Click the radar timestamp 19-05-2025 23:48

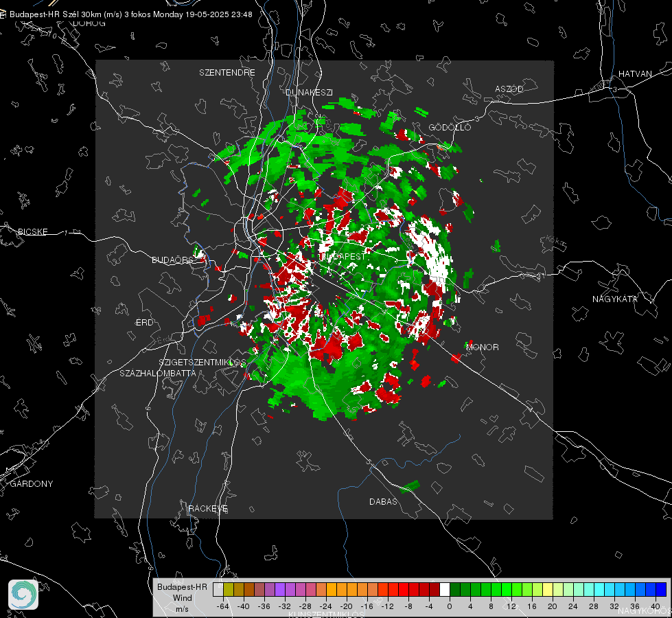point(218,14)
